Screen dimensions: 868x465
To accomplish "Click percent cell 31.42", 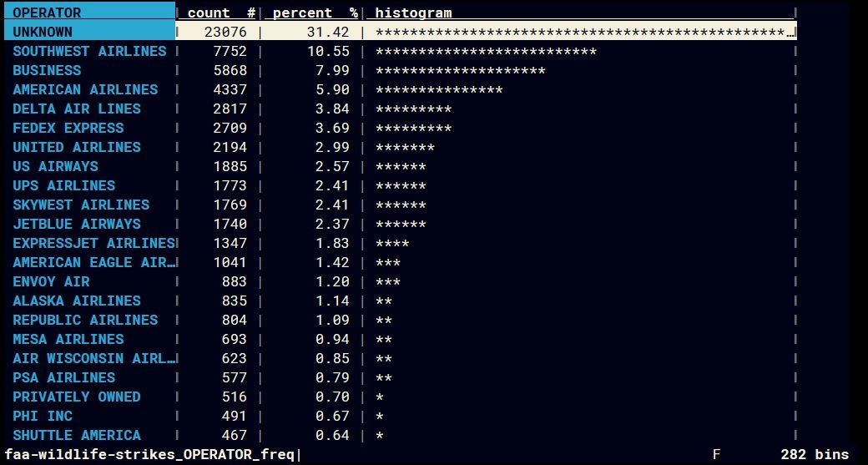I will (x=328, y=32).
